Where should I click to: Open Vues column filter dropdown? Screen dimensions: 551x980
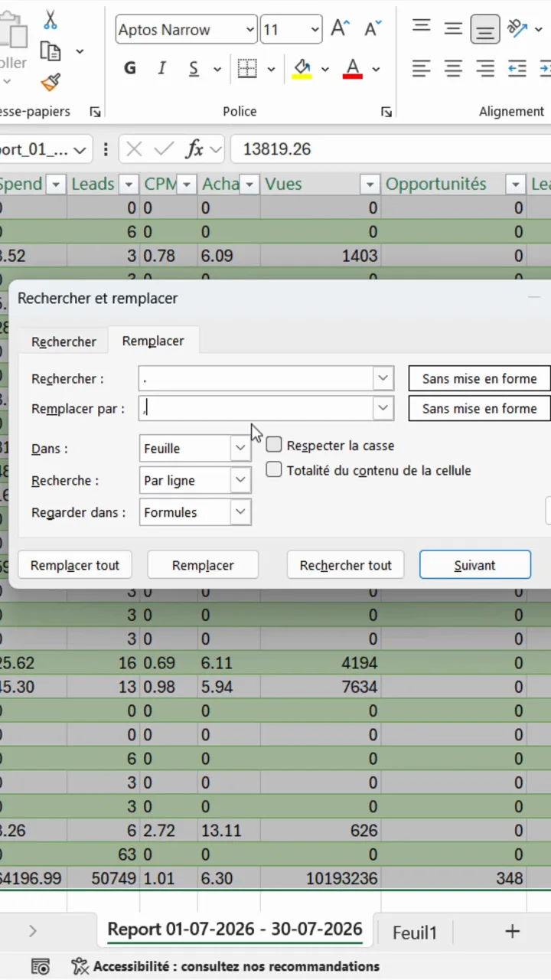(x=370, y=184)
